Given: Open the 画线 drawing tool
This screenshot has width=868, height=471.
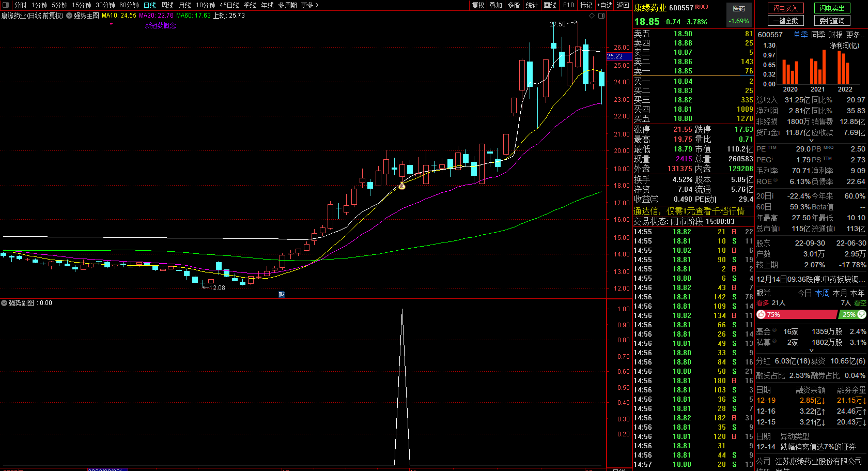Looking at the screenshot, I should click(550, 5).
